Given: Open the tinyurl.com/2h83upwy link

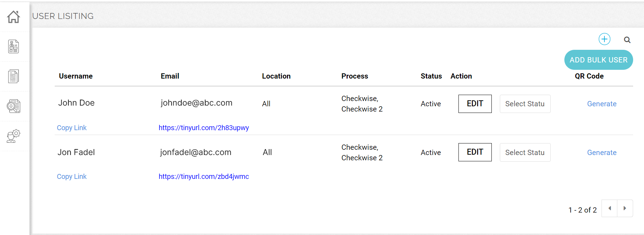Looking at the screenshot, I should (203, 128).
